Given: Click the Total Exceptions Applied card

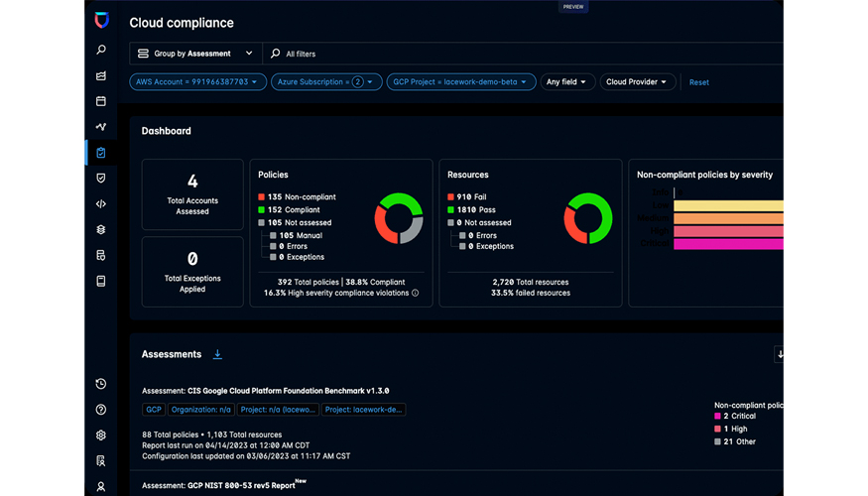Looking at the screenshot, I should 192,272.
